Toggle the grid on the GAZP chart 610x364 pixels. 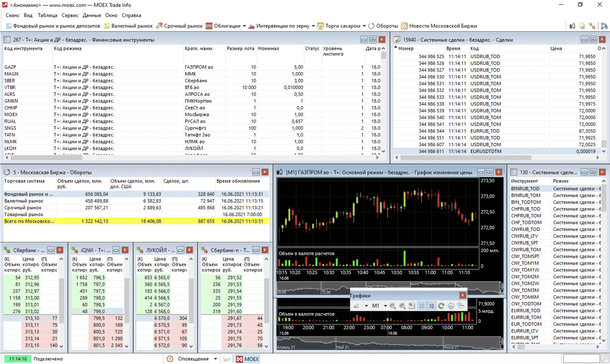coord(422,306)
